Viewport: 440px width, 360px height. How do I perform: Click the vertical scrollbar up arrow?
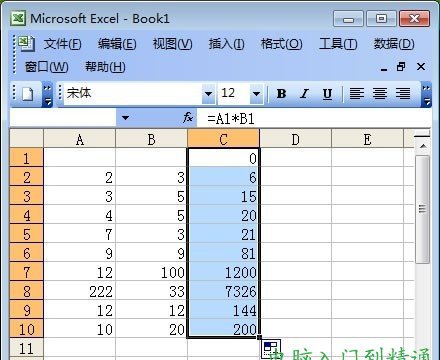coord(423,146)
